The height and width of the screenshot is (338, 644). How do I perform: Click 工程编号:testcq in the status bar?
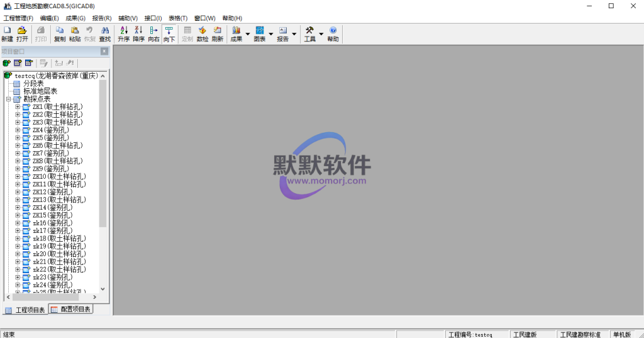[x=470, y=335]
